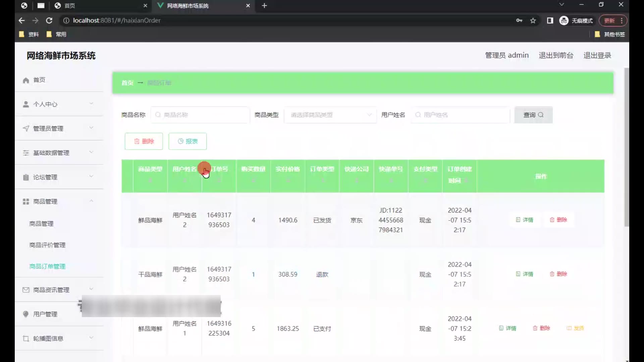Click the home icon in sidebar

click(x=26, y=80)
